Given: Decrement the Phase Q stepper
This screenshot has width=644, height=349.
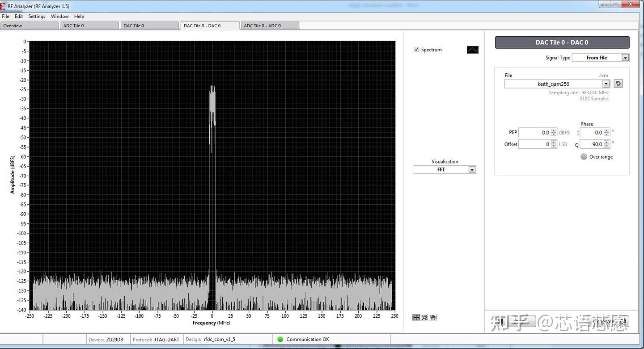Looking at the screenshot, I should tap(606, 147).
